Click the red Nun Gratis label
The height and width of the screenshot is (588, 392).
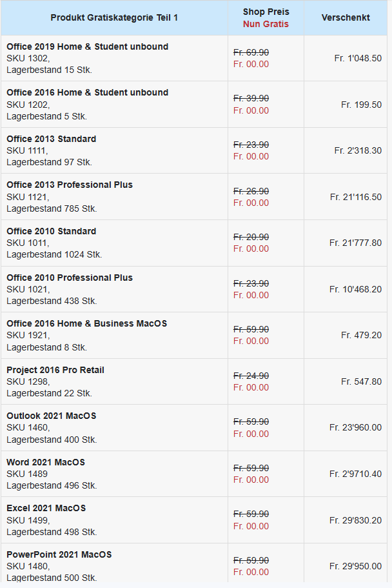coord(266,24)
